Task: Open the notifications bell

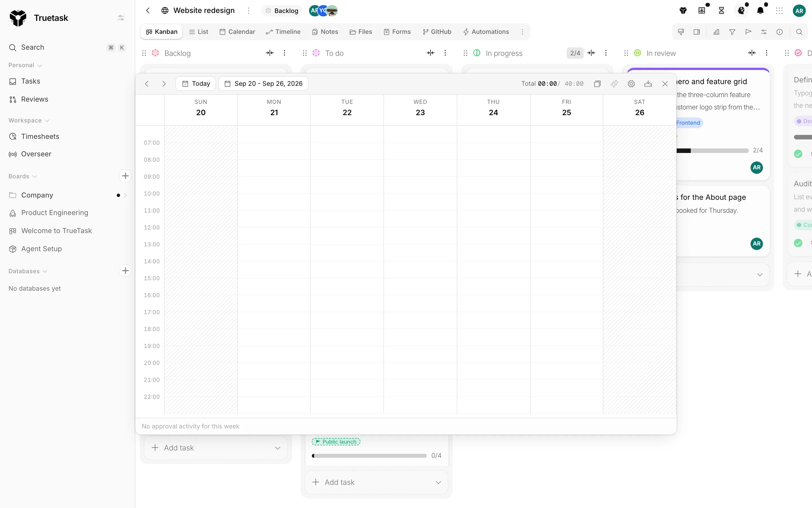Action: (760, 11)
